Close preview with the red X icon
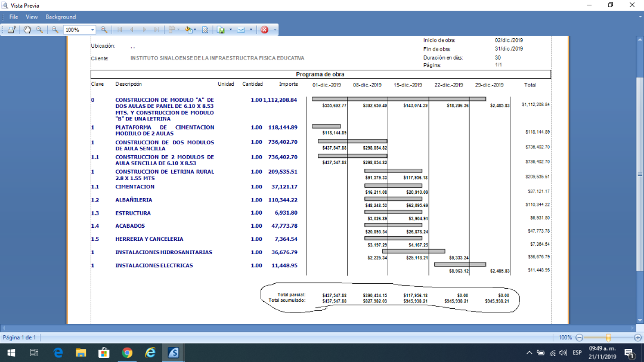This screenshot has height=362, width=644. pyautogui.click(x=264, y=30)
